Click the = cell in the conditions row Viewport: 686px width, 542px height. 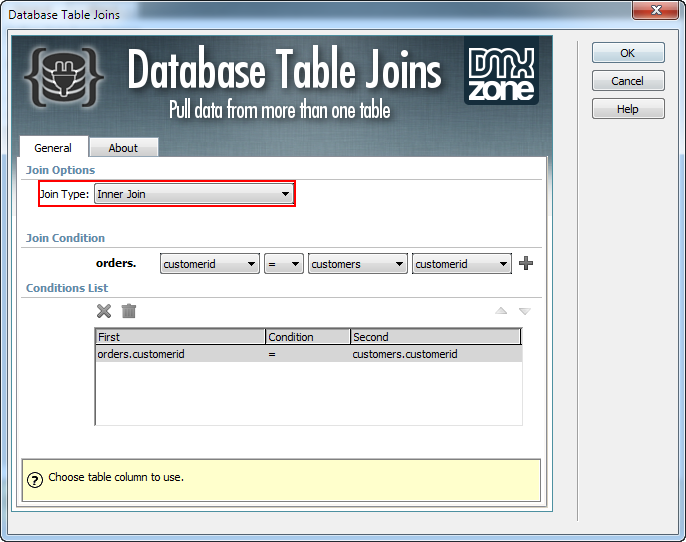click(272, 354)
